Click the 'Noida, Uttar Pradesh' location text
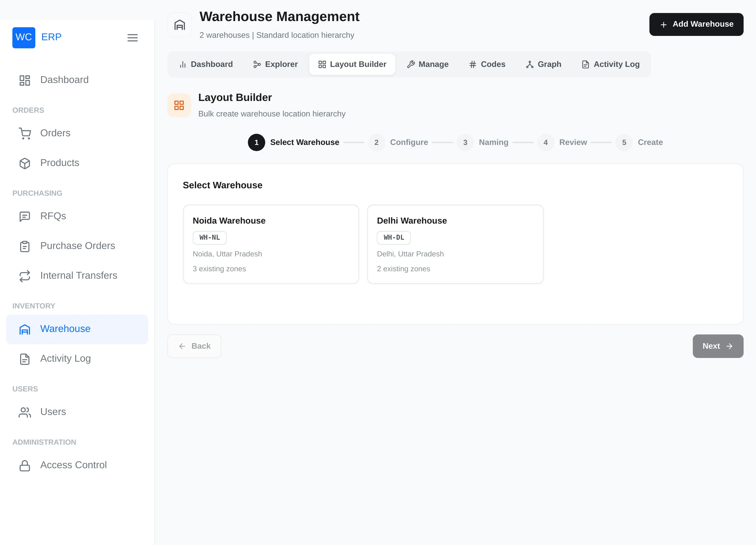 (227, 254)
